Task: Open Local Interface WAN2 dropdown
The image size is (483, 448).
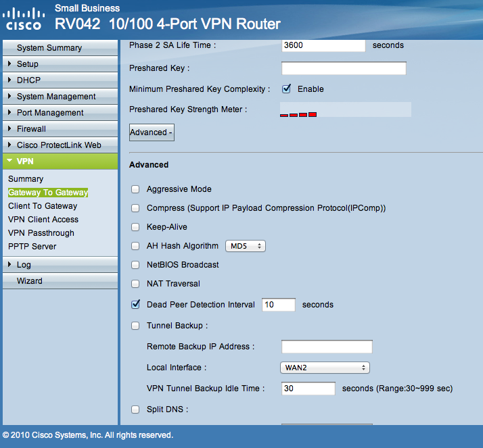Action: click(325, 368)
